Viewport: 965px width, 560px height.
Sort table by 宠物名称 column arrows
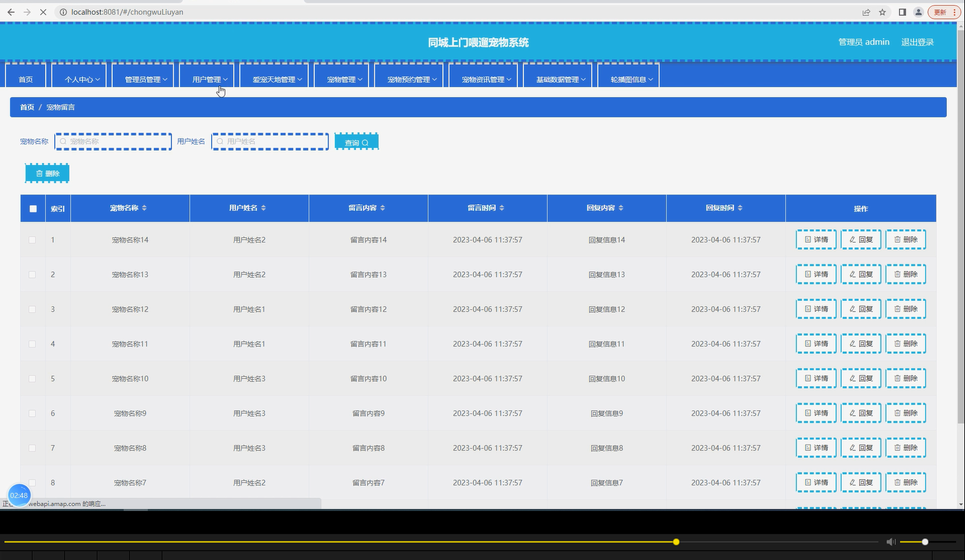[144, 208]
